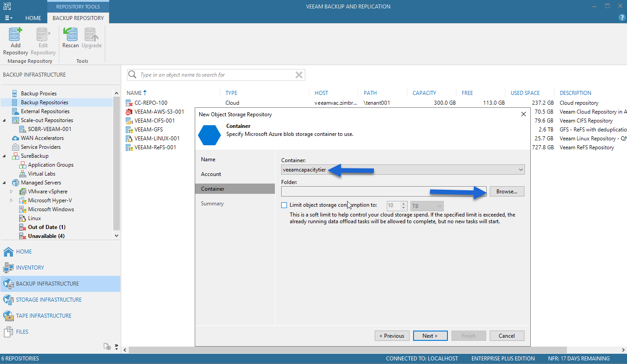Open the TB unit dropdown
The width and height of the screenshot is (627, 364).
coord(427,206)
